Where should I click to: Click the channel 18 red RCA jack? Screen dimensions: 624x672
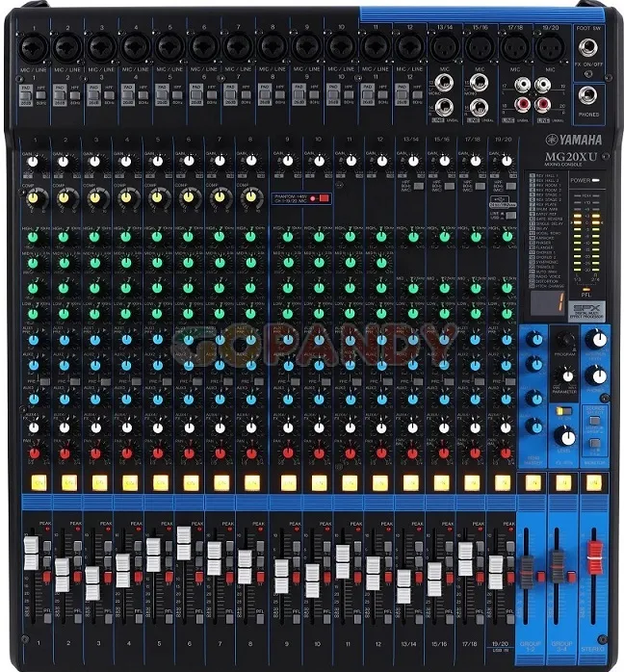click(x=522, y=104)
